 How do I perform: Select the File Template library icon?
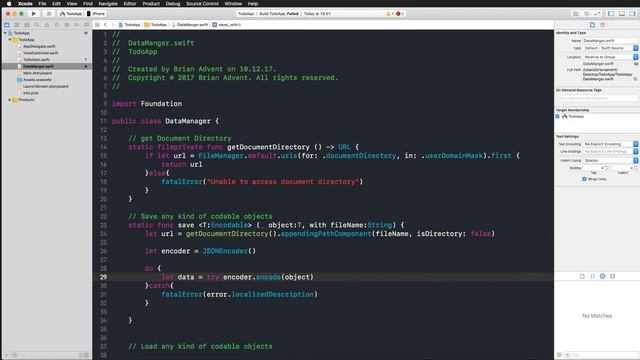[582, 276]
